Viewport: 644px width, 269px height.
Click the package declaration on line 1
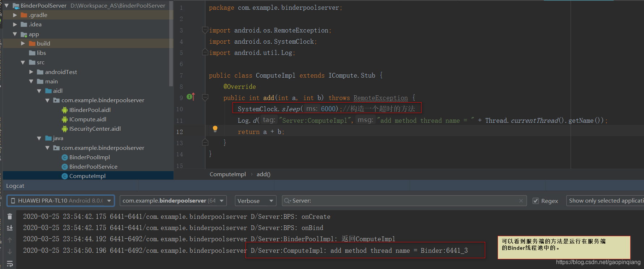click(x=276, y=8)
